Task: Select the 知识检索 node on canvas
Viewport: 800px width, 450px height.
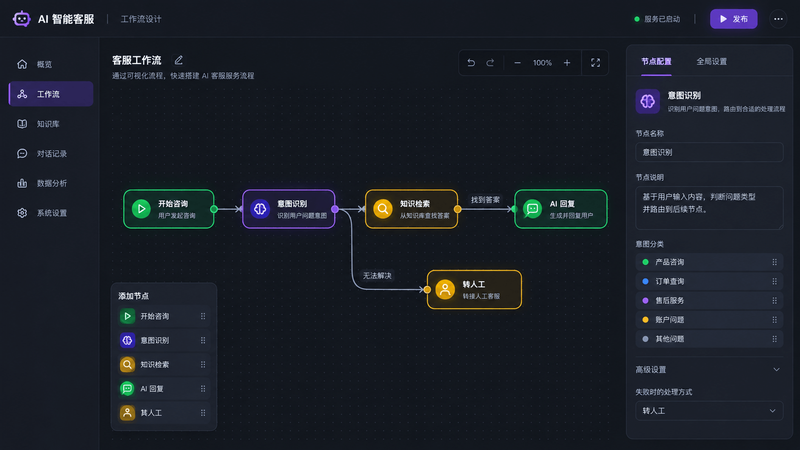Action: 411,209
